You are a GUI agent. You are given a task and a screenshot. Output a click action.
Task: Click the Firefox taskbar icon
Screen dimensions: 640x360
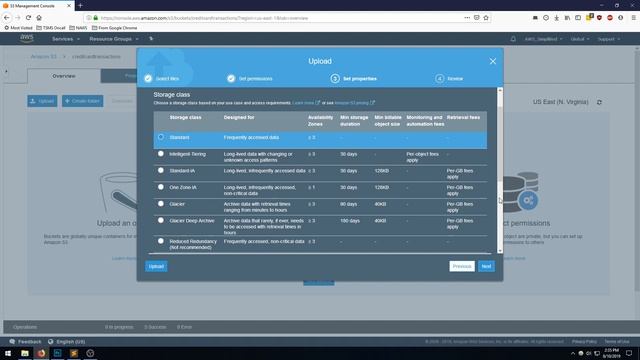tap(41, 353)
